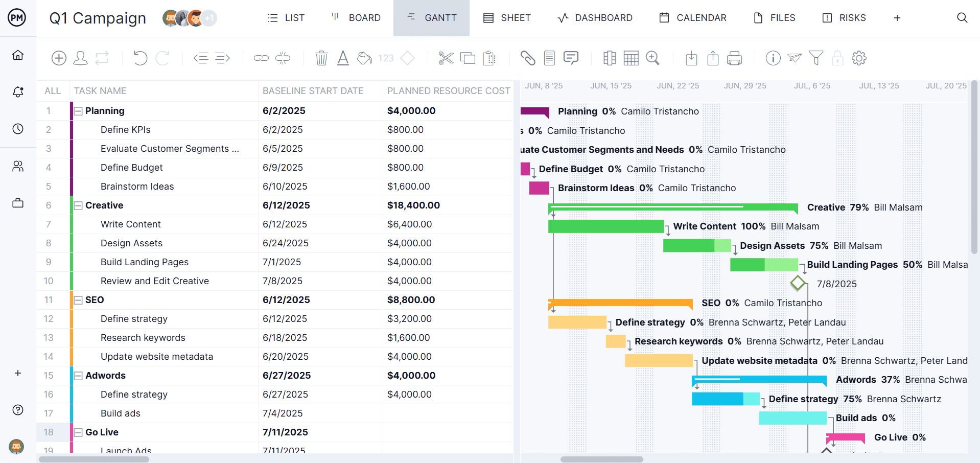Click the add task plus icon in toolbar
The width and height of the screenshot is (980, 463).
click(59, 58)
